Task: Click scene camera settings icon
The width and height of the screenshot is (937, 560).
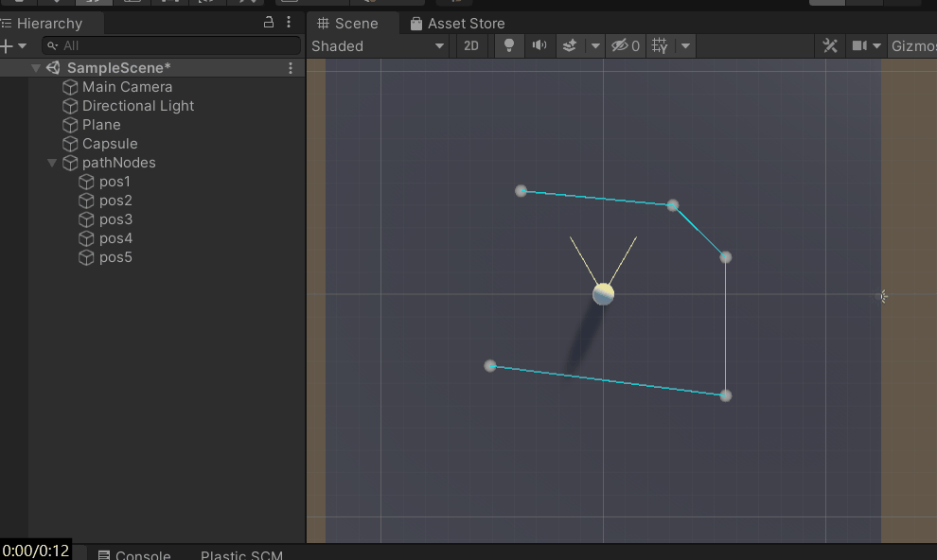Action: tap(859, 46)
